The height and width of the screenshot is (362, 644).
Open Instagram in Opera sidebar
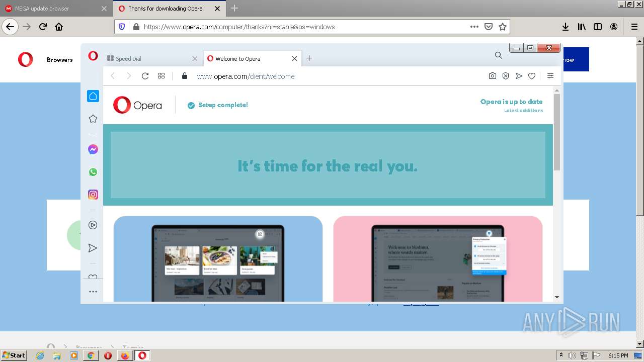click(93, 195)
